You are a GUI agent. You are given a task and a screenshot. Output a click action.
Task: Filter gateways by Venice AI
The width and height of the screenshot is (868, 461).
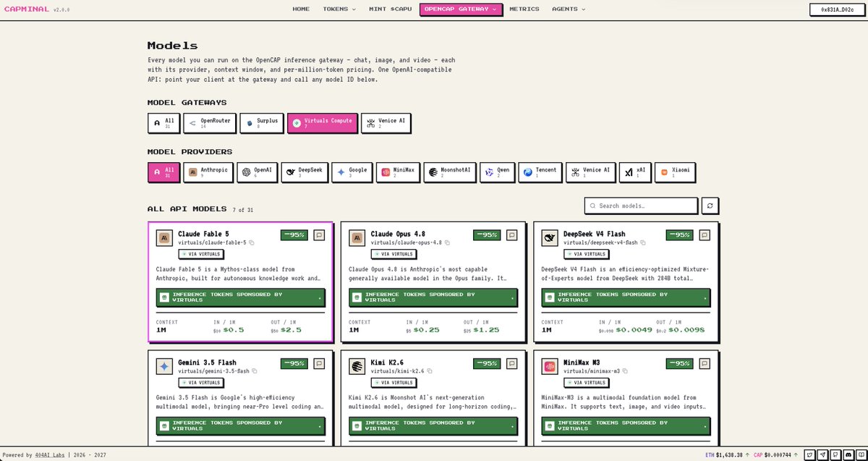[386, 123]
